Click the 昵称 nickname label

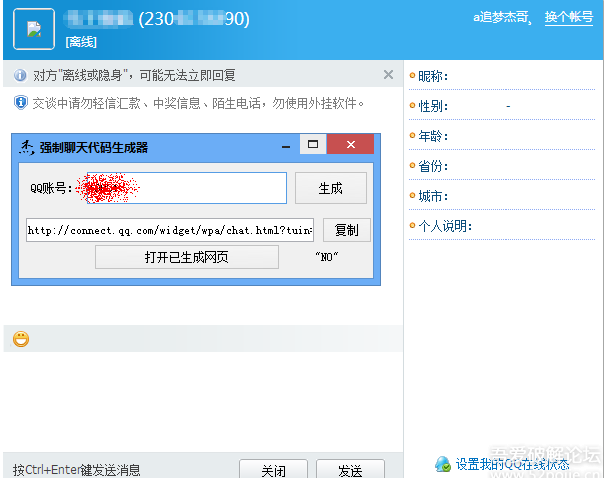tap(433, 76)
